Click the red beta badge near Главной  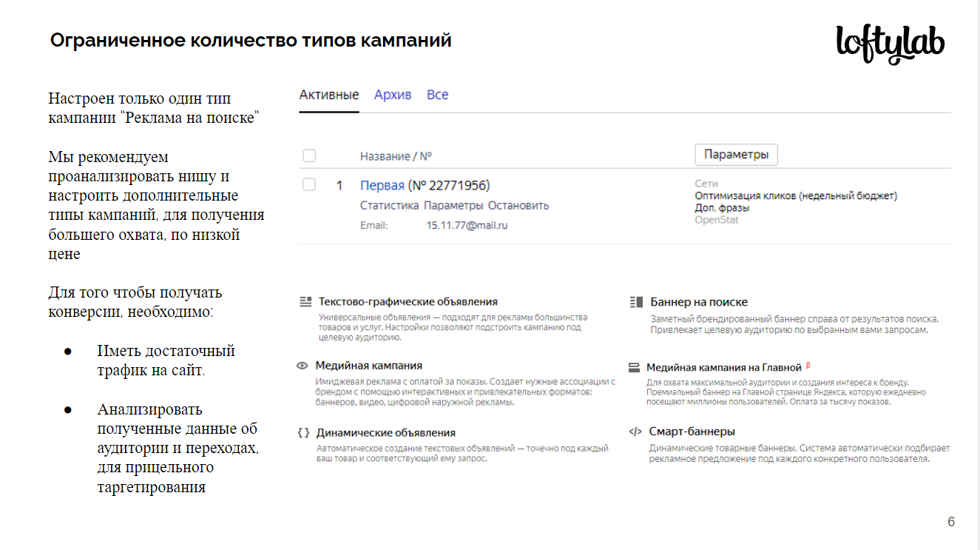click(x=808, y=365)
